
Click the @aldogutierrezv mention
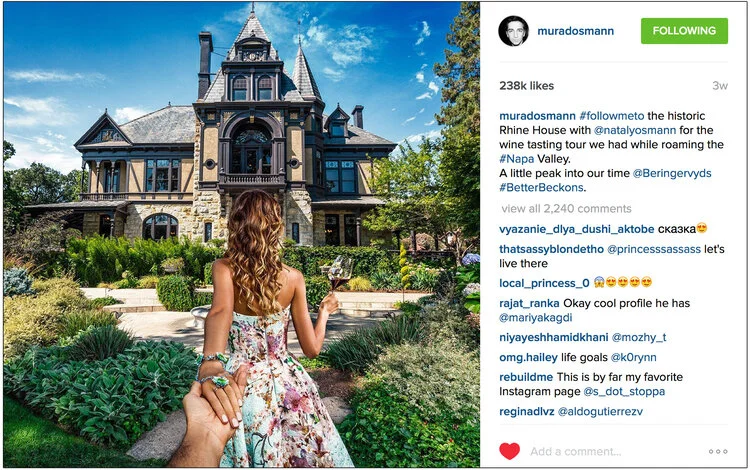tap(600, 411)
